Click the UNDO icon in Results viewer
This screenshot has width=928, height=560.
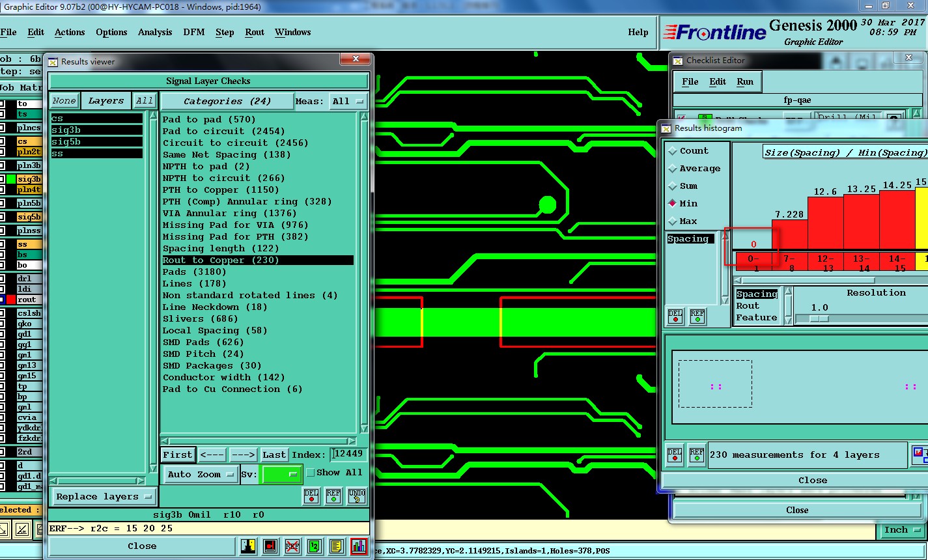[x=358, y=496]
